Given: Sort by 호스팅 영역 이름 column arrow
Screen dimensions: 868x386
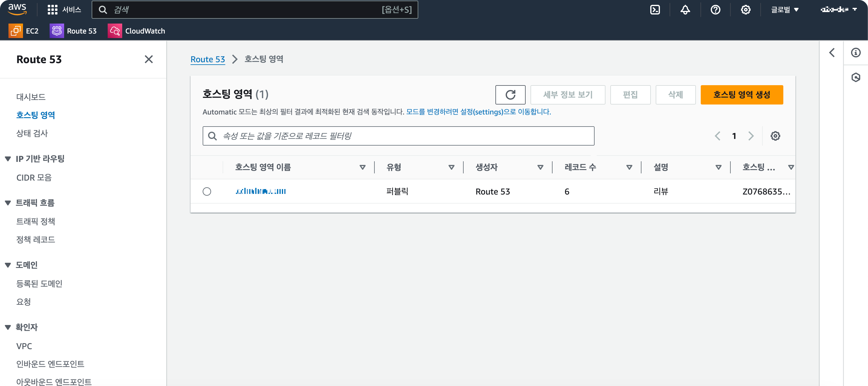Looking at the screenshot, I should coord(362,167).
